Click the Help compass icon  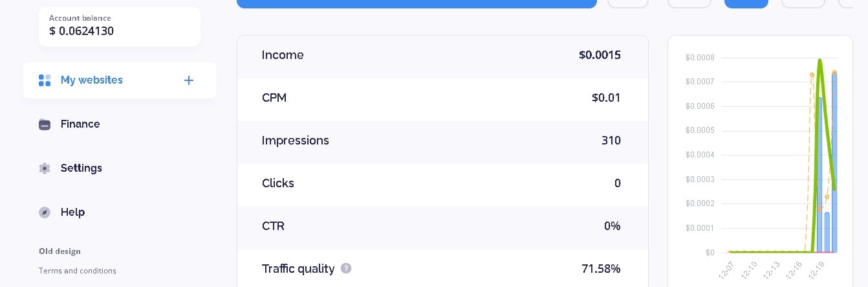click(45, 212)
